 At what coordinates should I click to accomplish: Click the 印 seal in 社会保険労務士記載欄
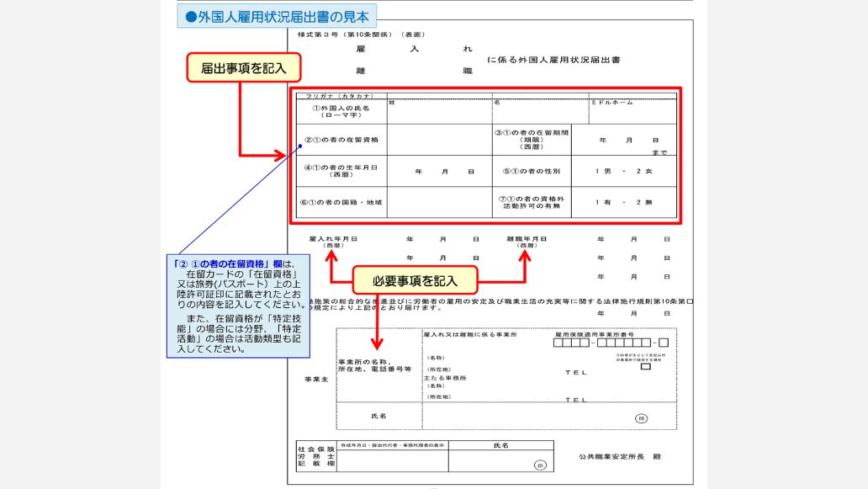point(539,465)
